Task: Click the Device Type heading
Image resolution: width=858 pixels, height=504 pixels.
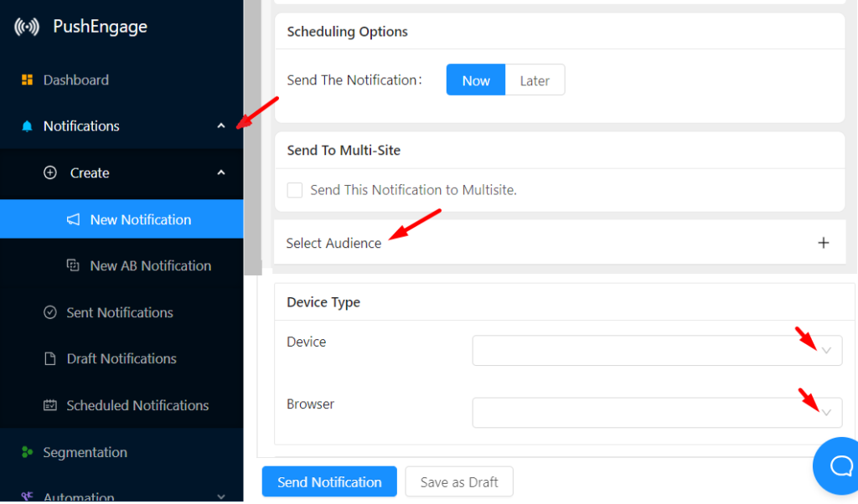Action: coord(323,302)
